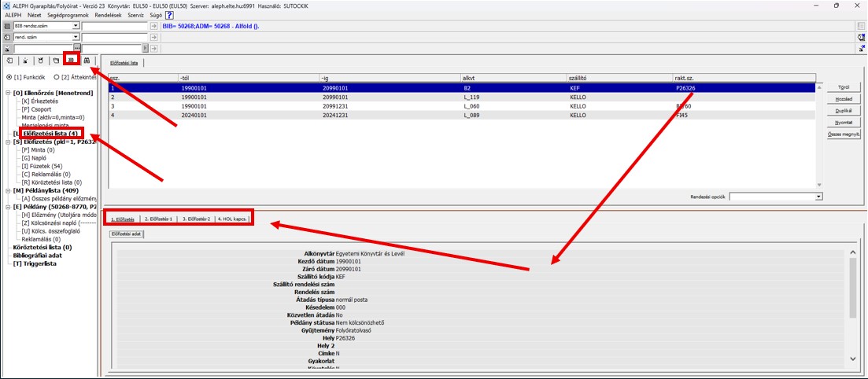The width and height of the screenshot is (868, 379).
Task: Select the subscription row with L_119
Action: [x=462, y=97]
